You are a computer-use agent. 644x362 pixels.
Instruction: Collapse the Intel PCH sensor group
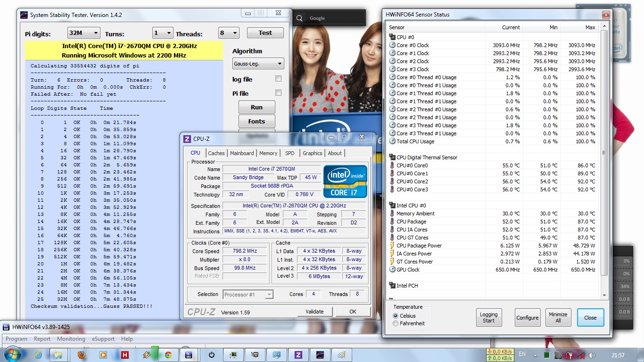392,286
